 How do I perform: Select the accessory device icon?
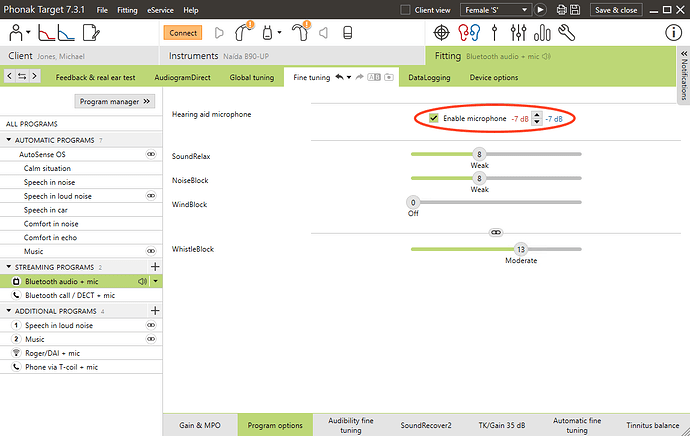click(267, 33)
